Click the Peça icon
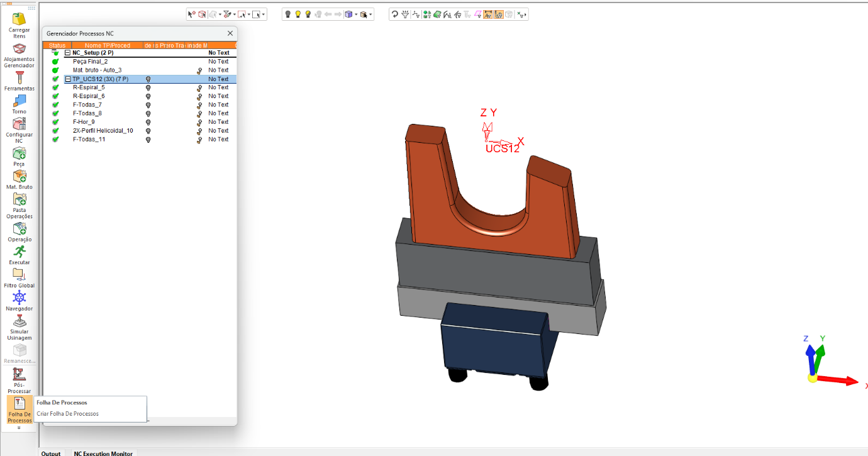Screen dimensions: 868x456 tap(19, 153)
